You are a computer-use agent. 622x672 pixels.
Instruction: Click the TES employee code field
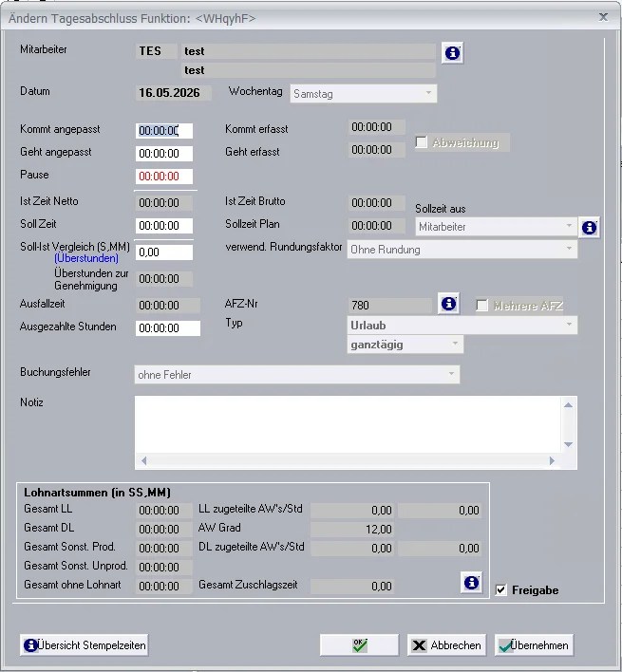156,51
